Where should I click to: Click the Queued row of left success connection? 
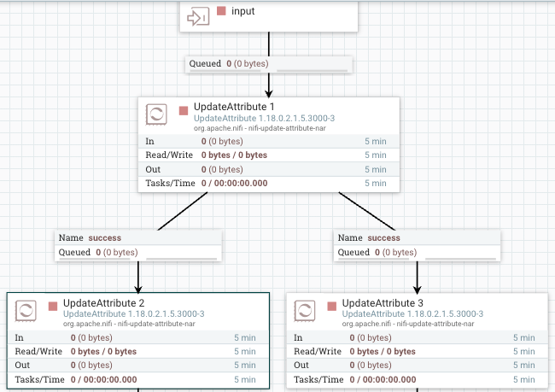click(x=138, y=253)
